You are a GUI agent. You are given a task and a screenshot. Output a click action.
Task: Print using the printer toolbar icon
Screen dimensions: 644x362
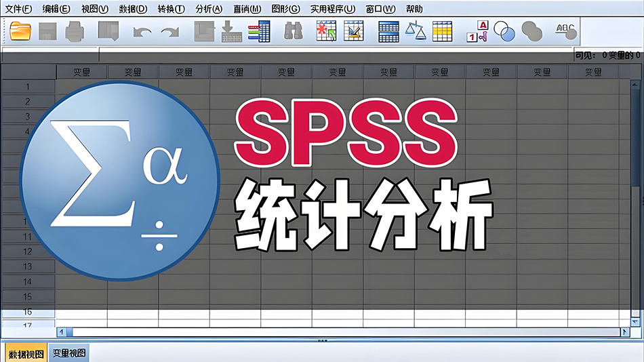click(x=75, y=32)
